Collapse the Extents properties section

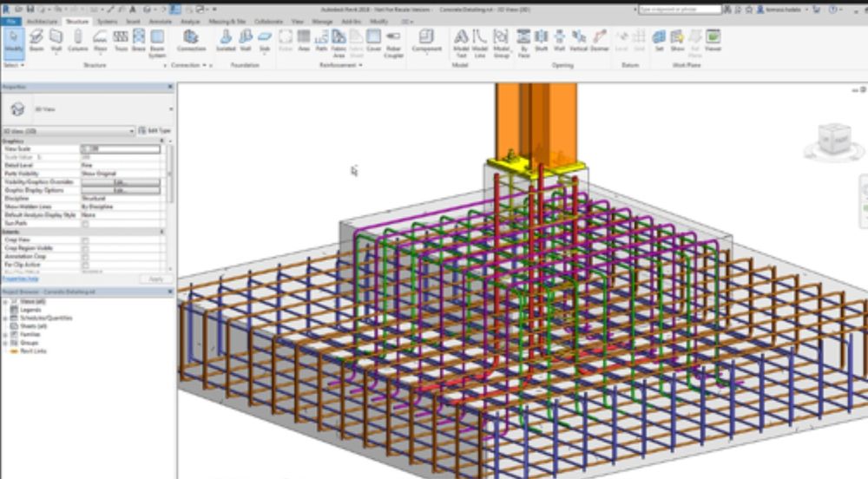[162, 232]
